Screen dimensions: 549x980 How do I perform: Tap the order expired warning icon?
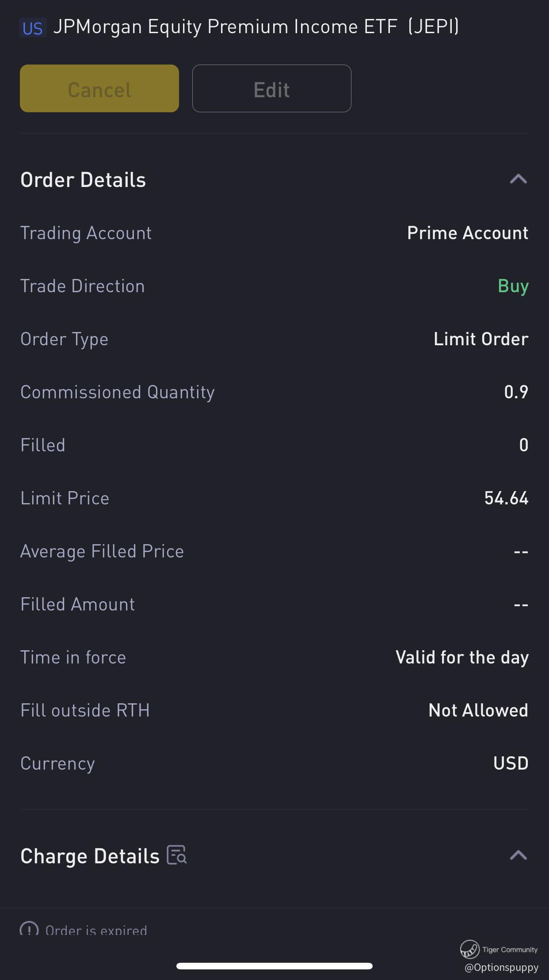point(29,929)
